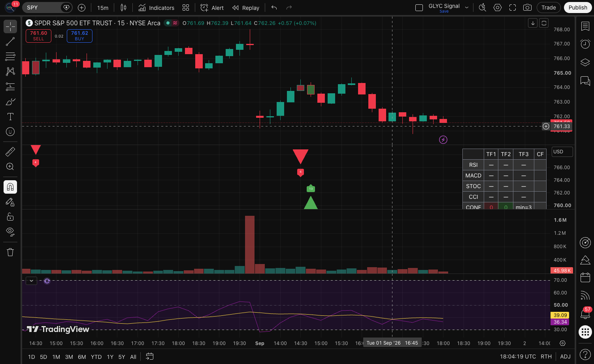Select the crosshair cursor tool
594x364 pixels.
10,26
